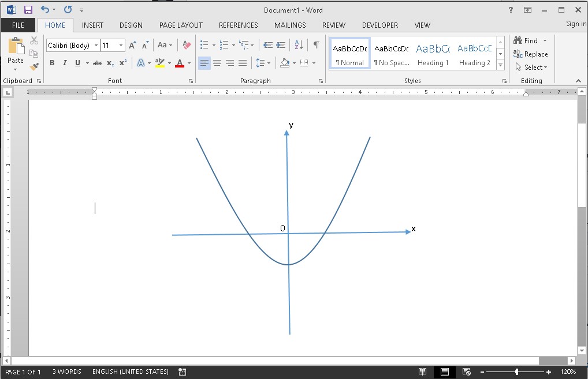
Task: Click the Clear All Formatting icon
Action: [186, 45]
